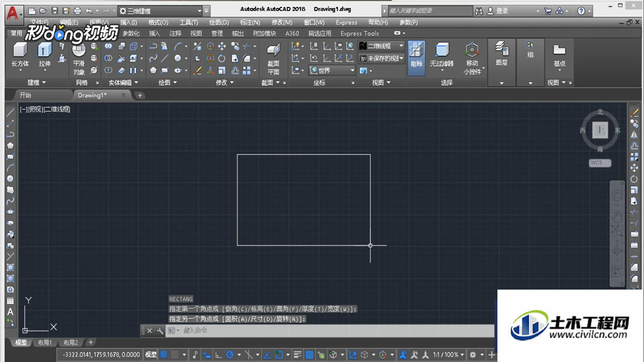
Task: Switch to Layout1 (布局1) tab
Action: (45, 343)
